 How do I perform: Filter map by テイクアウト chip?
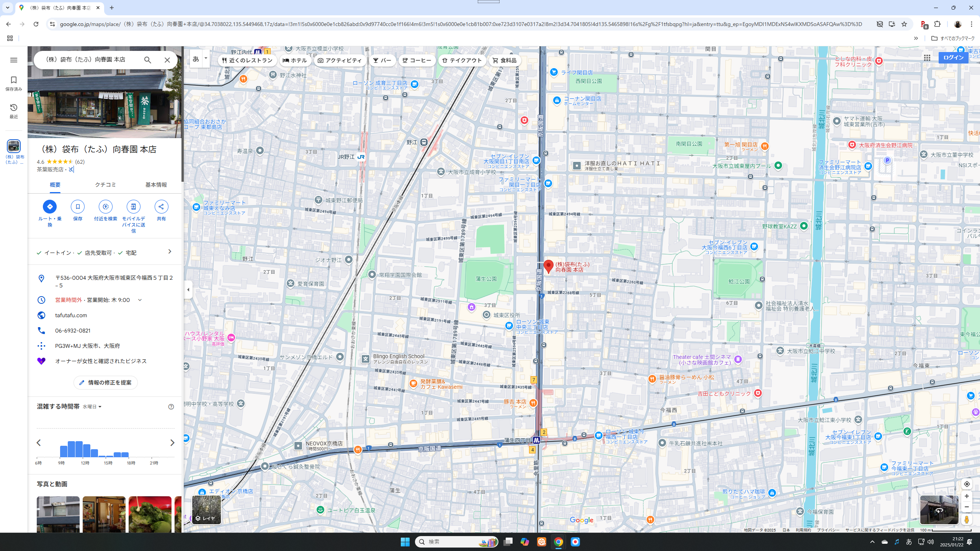pos(462,60)
